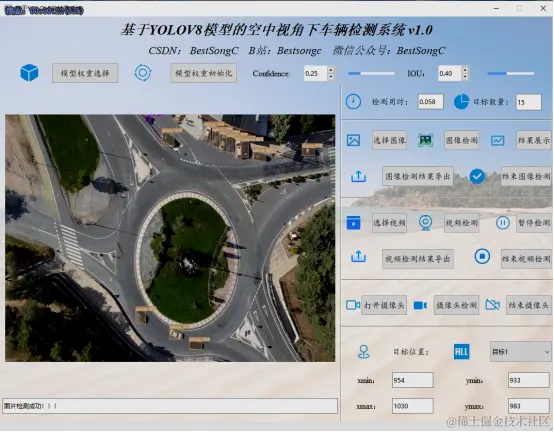Click 图像检测结果导出 button
The image size is (554, 432).
coord(418,176)
